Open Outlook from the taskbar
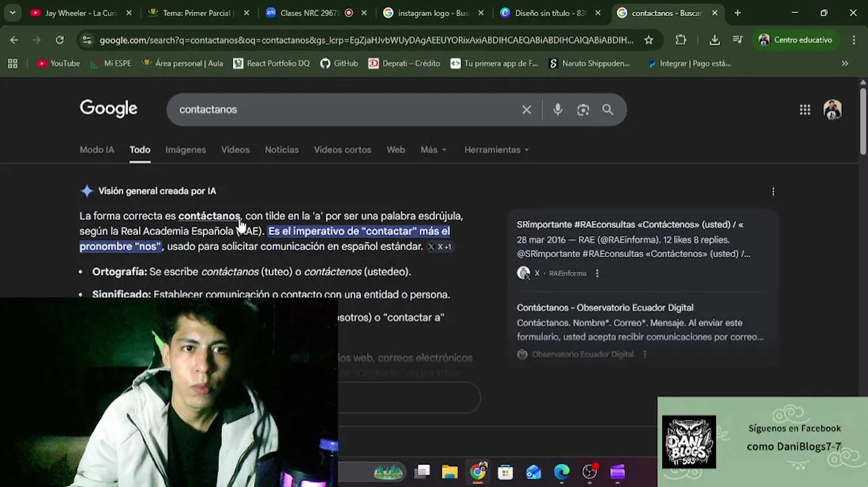The image size is (868, 487). click(x=533, y=472)
